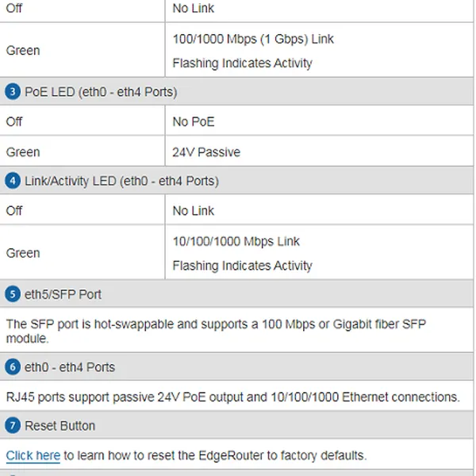Click the "Reset Button" section heading

59,426
